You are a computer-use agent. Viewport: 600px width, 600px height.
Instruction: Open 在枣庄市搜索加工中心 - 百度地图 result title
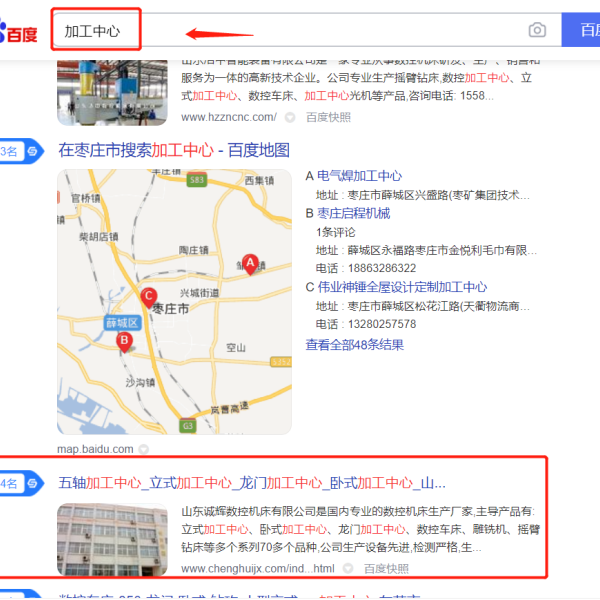coord(174,150)
